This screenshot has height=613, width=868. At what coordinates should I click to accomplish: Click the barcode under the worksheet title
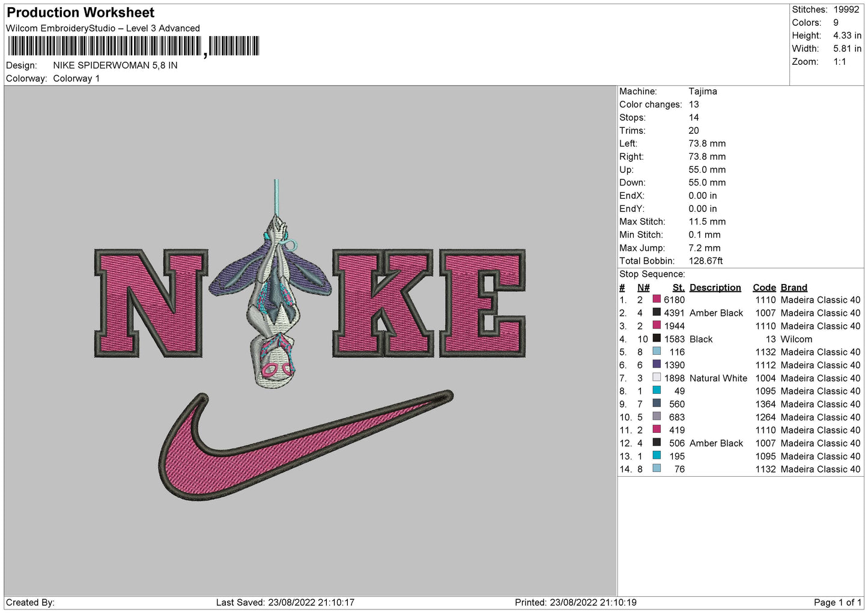coord(133,46)
